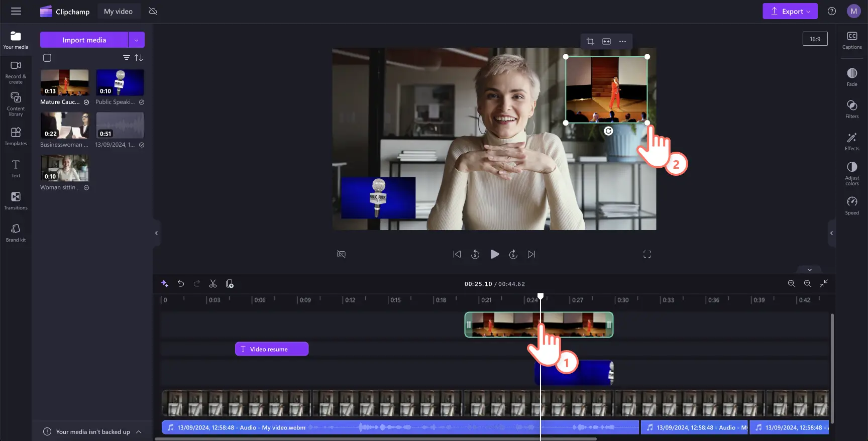Click the timeline horizontal scrollbar
This screenshot has width=868, height=441.
coord(376,439)
